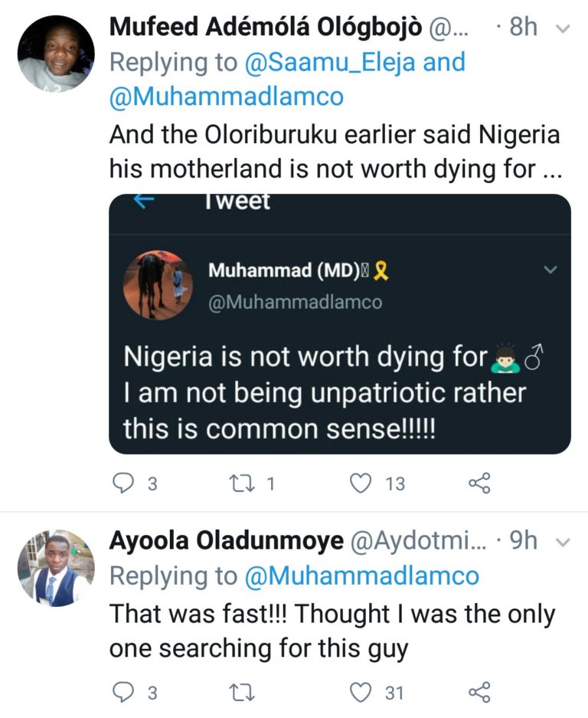Reply to Ayoola Oladunmoye's tweet
The height and width of the screenshot is (718, 588).
coord(122,693)
